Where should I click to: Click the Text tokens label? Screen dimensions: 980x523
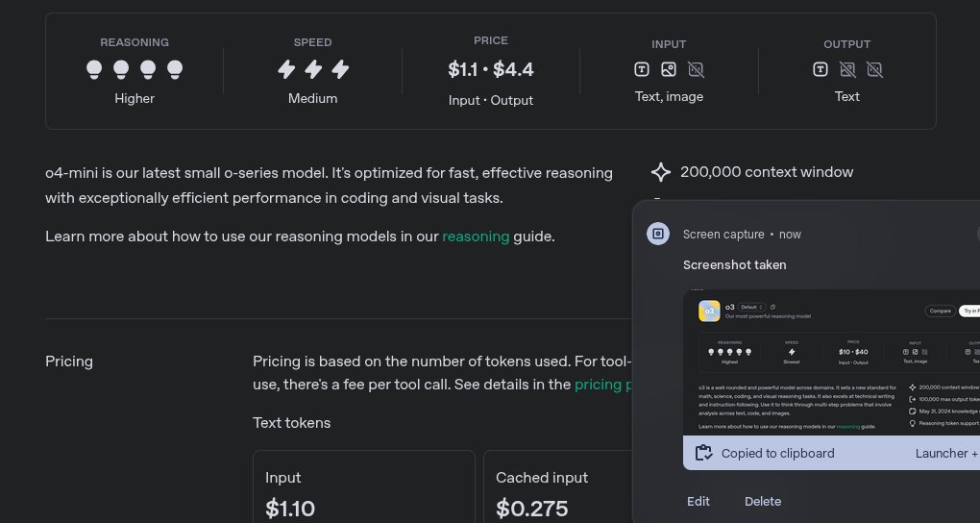pyautogui.click(x=292, y=423)
